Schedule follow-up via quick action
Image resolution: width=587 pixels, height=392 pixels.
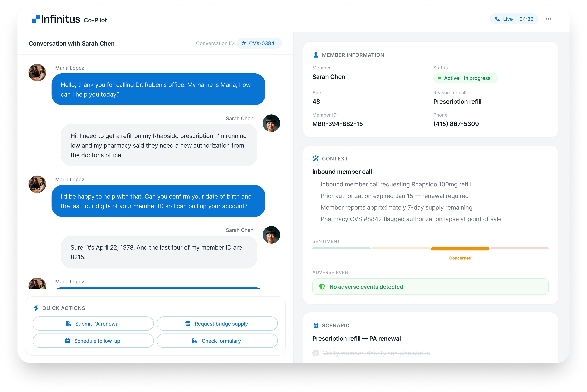pos(93,341)
